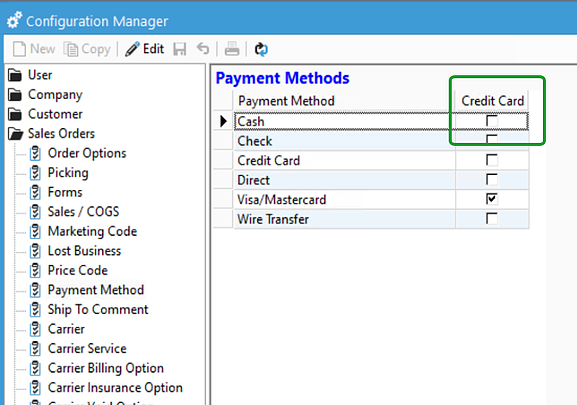
Task: Open Ship To Comment in the tree
Action: point(98,309)
